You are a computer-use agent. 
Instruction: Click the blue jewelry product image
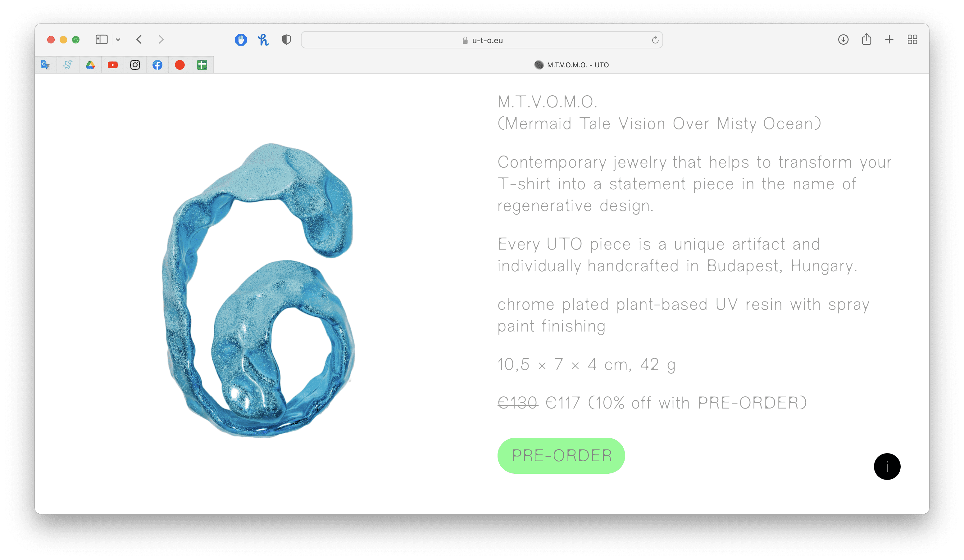(259, 291)
